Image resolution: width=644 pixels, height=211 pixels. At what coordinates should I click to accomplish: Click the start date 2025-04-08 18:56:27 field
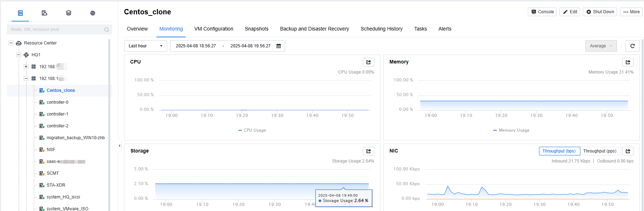point(196,46)
